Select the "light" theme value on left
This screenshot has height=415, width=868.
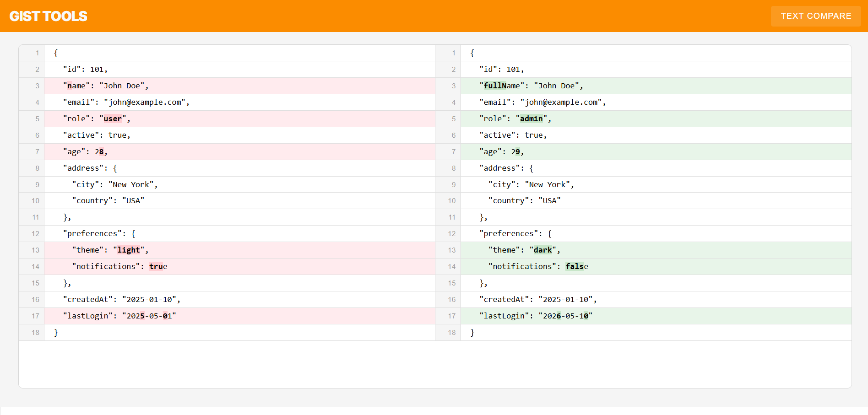click(x=128, y=250)
